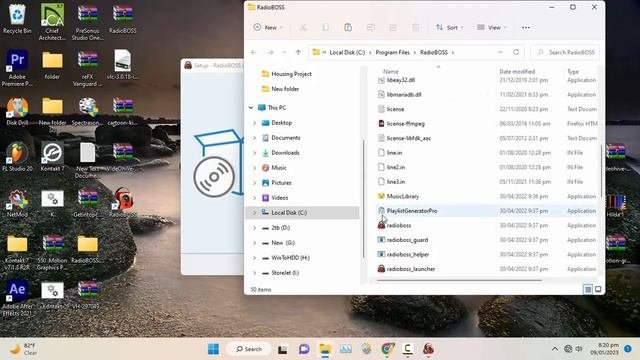
Task: Open the Recycle Bin desktop icon
Action: coord(17,19)
